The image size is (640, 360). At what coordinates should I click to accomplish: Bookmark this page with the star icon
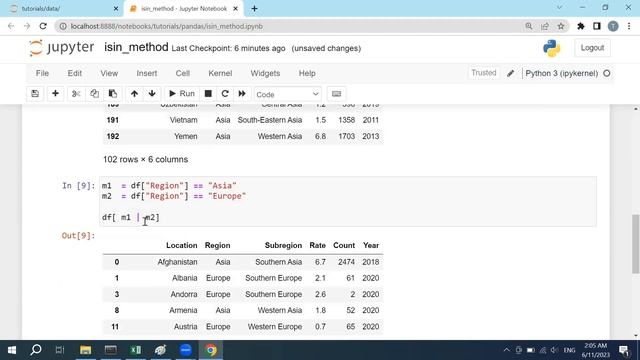click(561, 26)
